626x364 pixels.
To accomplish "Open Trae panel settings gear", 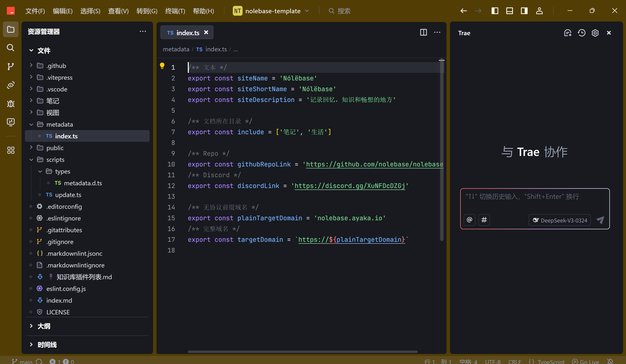I will 595,33.
